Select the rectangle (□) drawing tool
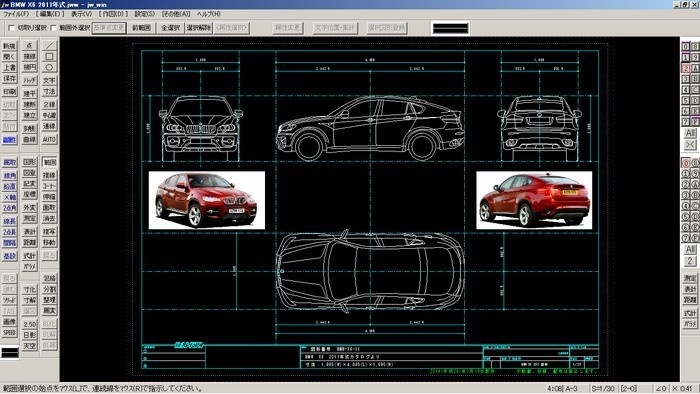 click(49, 57)
